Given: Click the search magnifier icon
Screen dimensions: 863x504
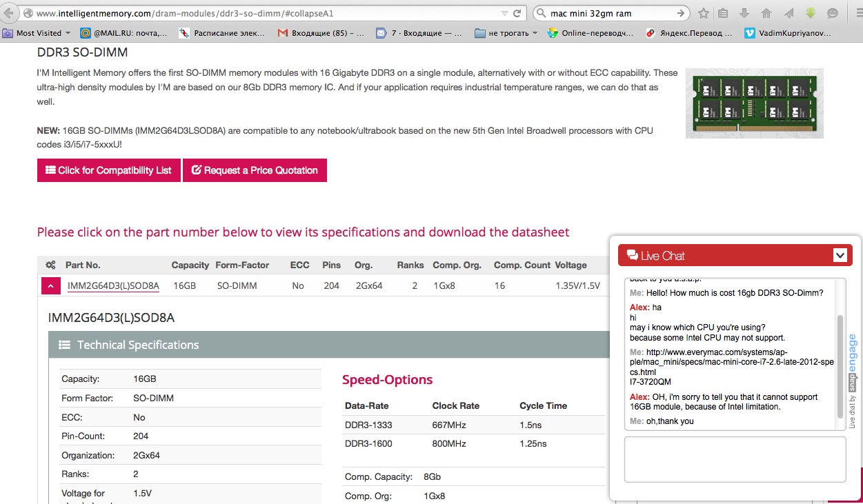Looking at the screenshot, I should click(542, 13).
